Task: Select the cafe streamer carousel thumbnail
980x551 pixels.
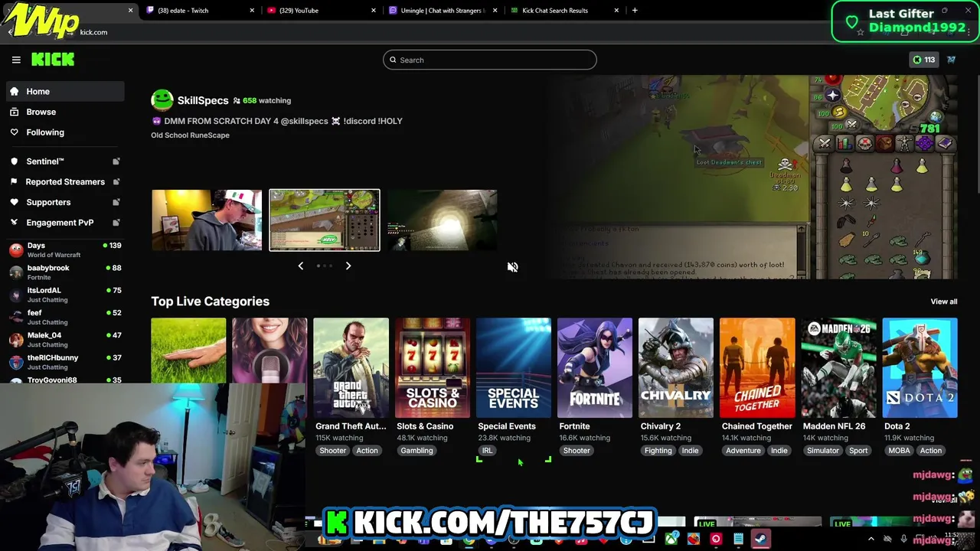Action: [x=207, y=220]
